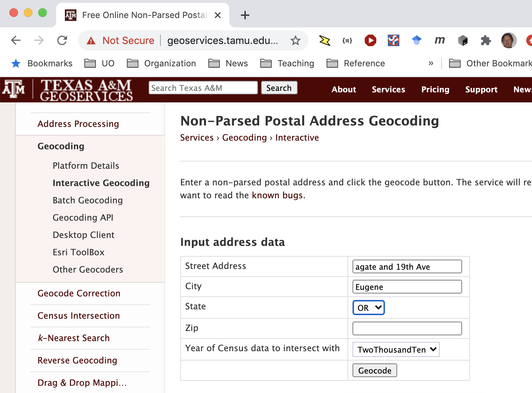Expand the Other Bookmarks folder

click(x=489, y=63)
